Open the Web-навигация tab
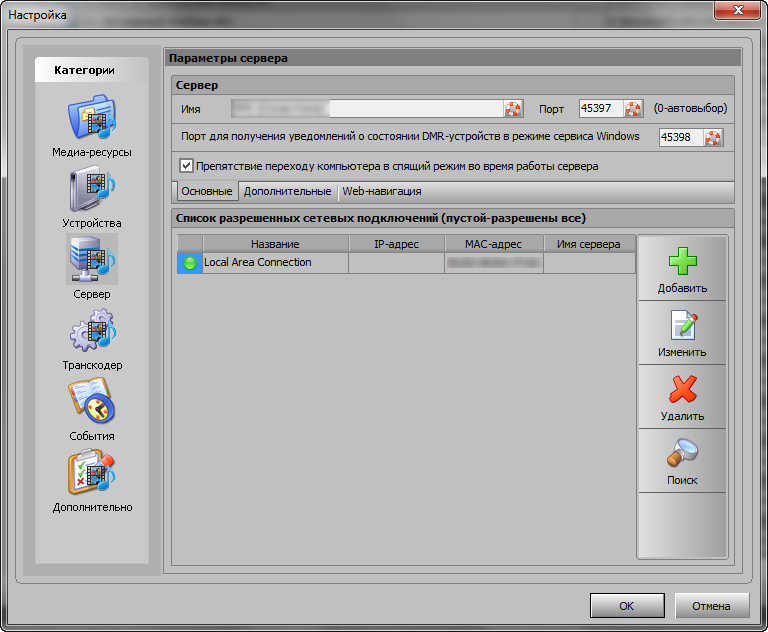 coord(381,191)
